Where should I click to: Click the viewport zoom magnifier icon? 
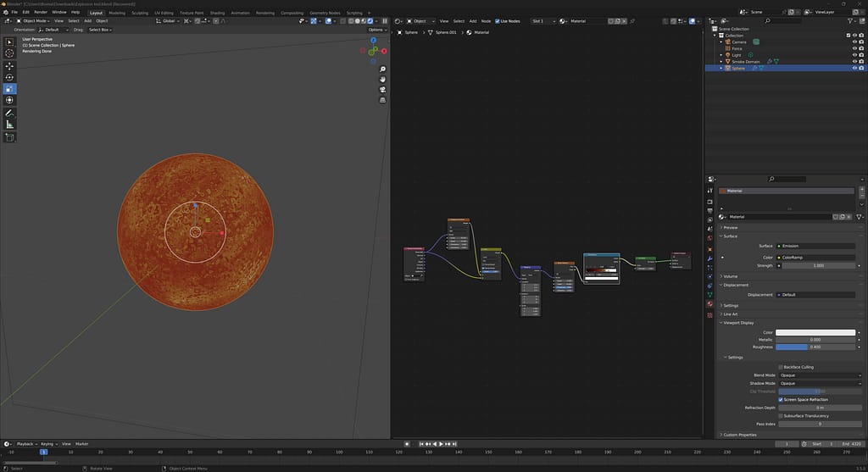(383, 69)
